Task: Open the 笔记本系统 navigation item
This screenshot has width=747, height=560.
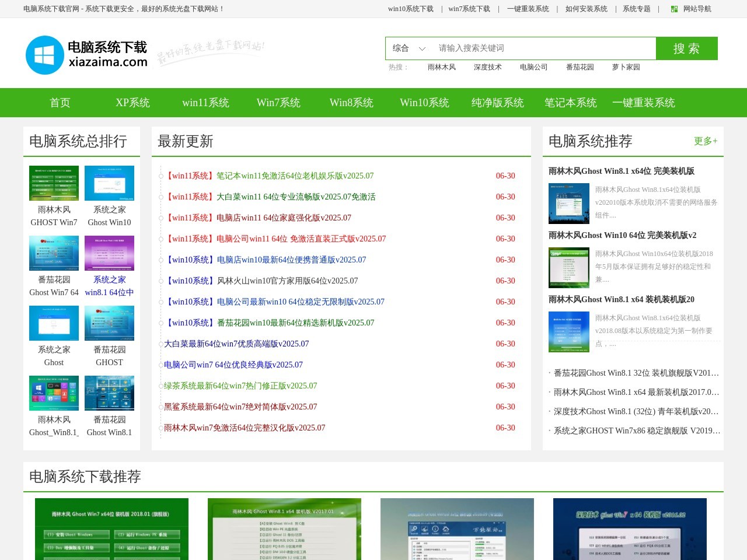Action: tap(571, 103)
